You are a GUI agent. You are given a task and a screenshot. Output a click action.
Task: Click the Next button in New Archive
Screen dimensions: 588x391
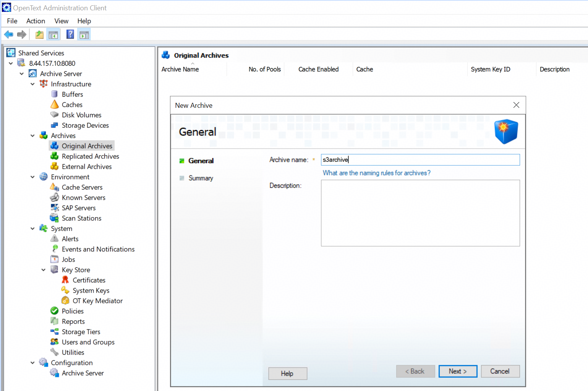tap(458, 371)
